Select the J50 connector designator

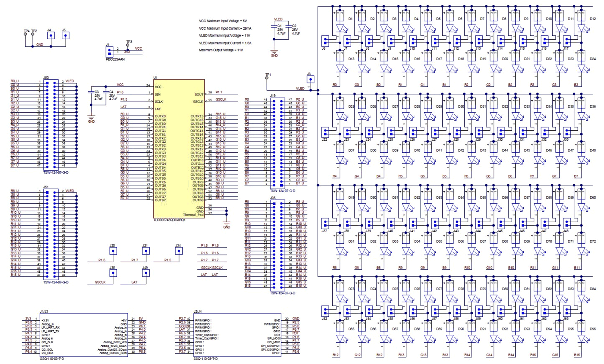(46, 78)
